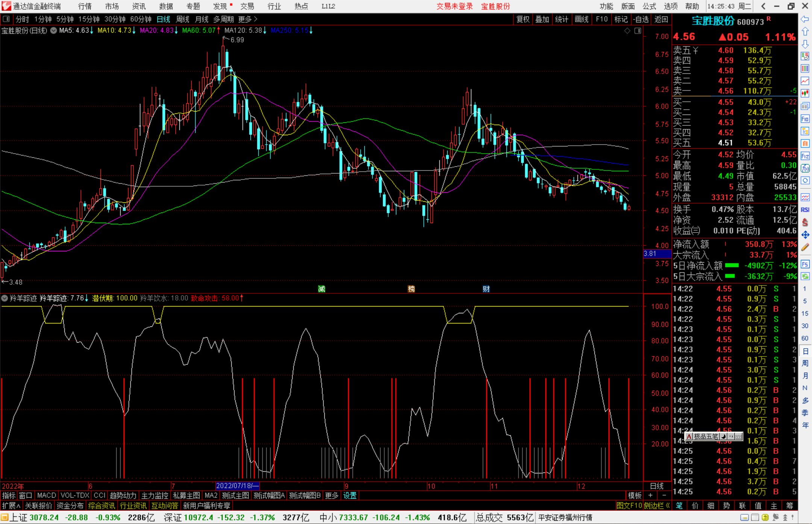Open the 行情 menu
Screen dimensions: 812x524
point(85,6)
